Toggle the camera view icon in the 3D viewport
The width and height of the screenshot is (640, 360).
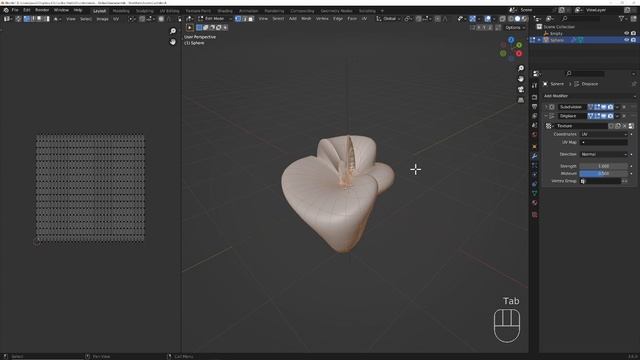click(x=521, y=89)
